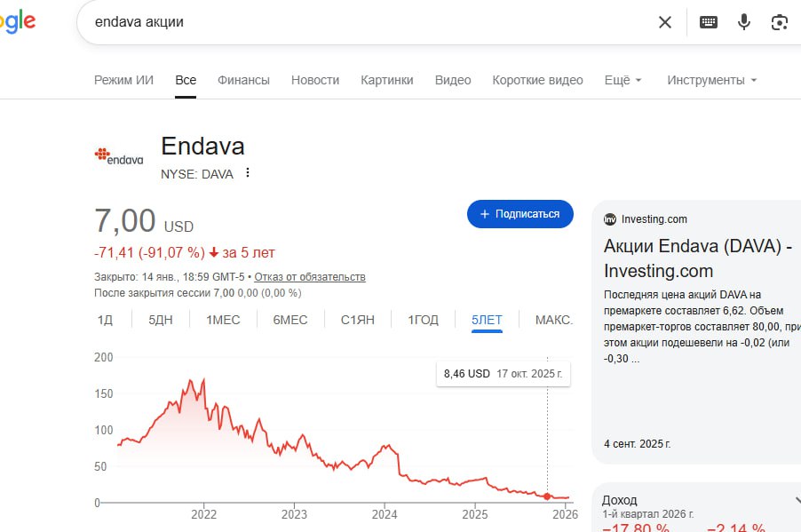
Task: Select the 6МЕС chart range
Action: 290,320
